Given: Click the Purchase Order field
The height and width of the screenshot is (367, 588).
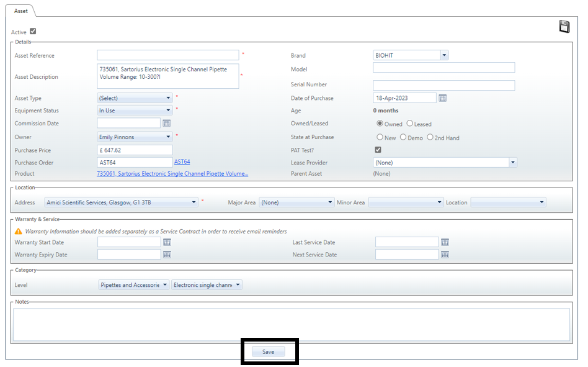Looking at the screenshot, I should [135, 163].
